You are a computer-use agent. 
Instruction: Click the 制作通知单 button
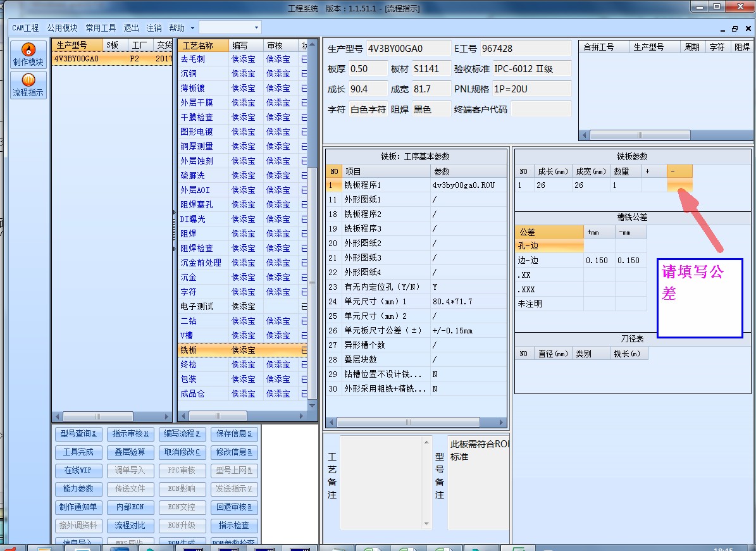(x=78, y=507)
